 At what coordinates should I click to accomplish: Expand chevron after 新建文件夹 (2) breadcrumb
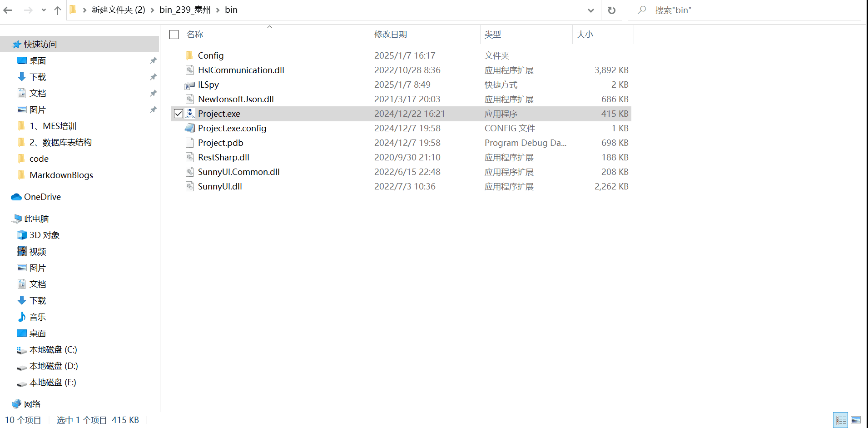pyautogui.click(x=153, y=10)
